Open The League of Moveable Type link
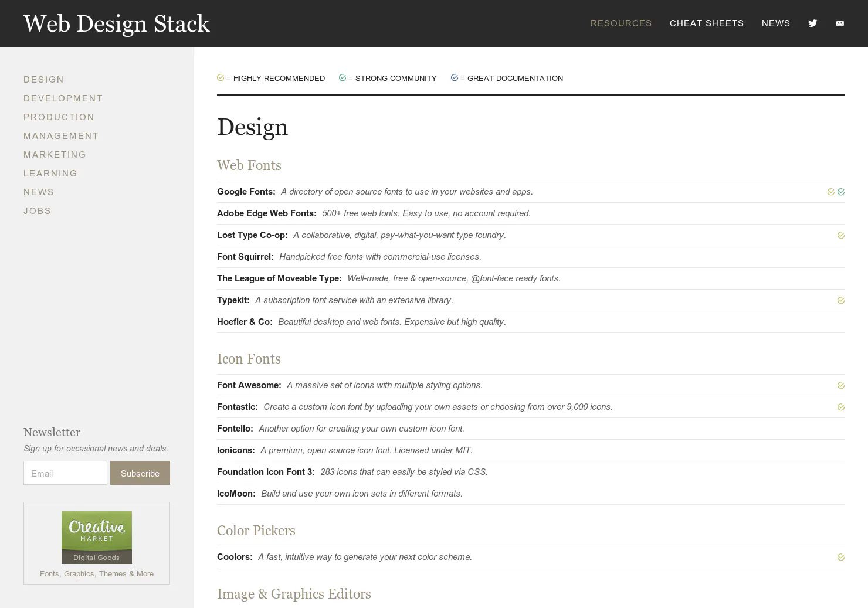Image resolution: width=868 pixels, height=608 pixels. [x=279, y=278]
